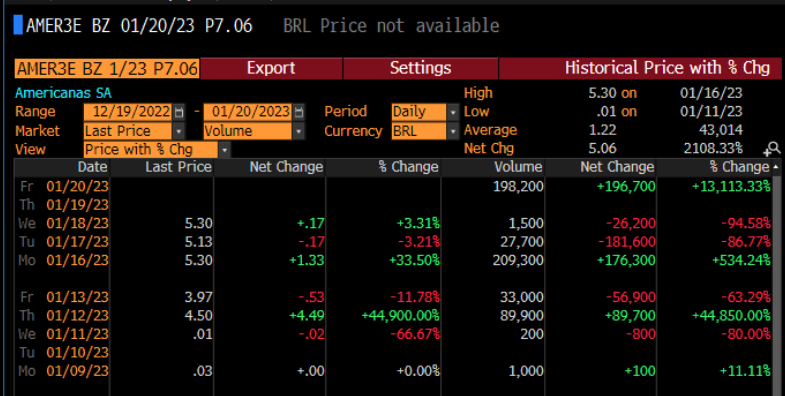The height and width of the screenshot is (396, 785).
Task: Select the 01/18/23 date row
Action: coord(393,223)
